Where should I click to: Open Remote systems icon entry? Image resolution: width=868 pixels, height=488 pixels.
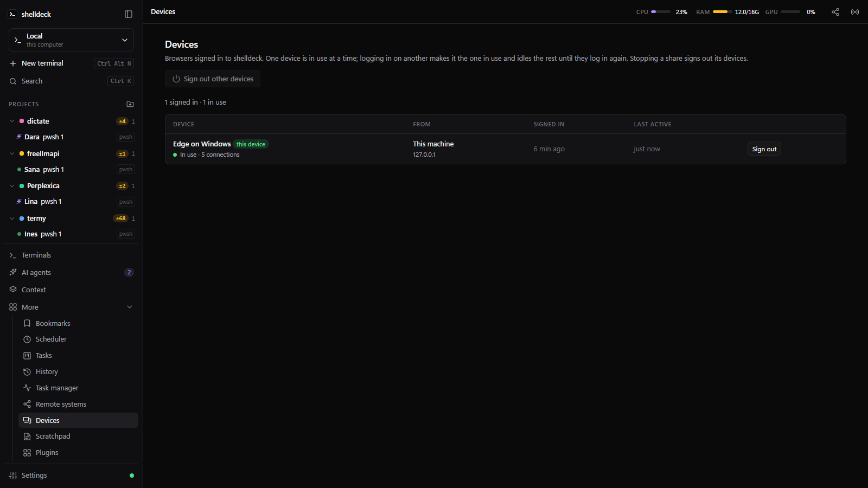[27, 404]
